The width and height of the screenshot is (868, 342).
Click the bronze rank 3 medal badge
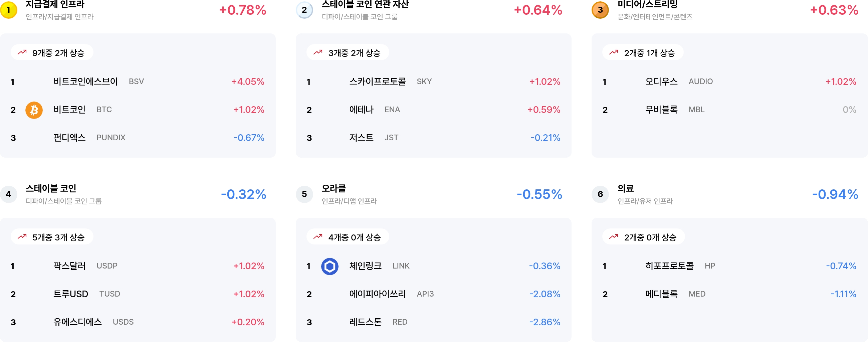coord(600,10)
